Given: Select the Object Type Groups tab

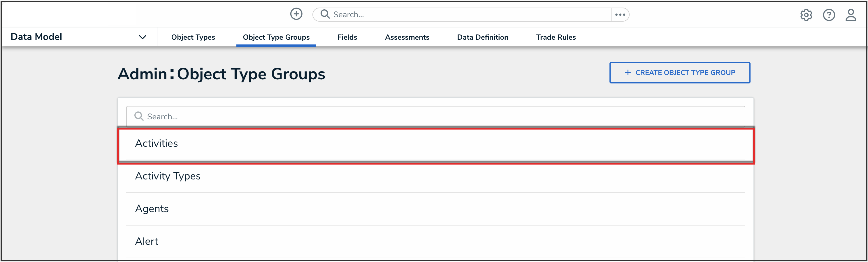Looking at the screenshot, I should pyautogui.click(x=276, y=37).
